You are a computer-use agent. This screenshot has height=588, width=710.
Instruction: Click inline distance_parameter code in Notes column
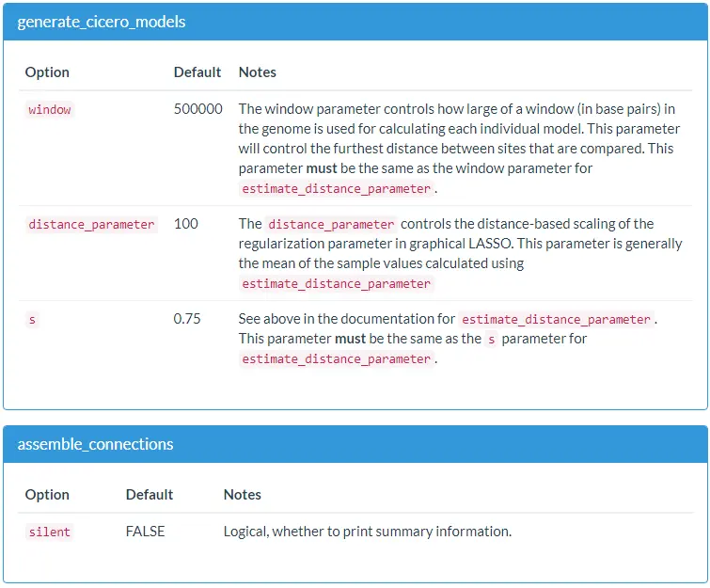tap(331, 224)
